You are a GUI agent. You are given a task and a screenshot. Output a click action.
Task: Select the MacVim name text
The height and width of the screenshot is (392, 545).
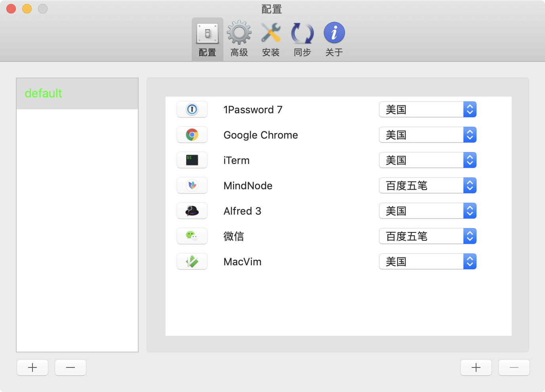coord(242,262)
